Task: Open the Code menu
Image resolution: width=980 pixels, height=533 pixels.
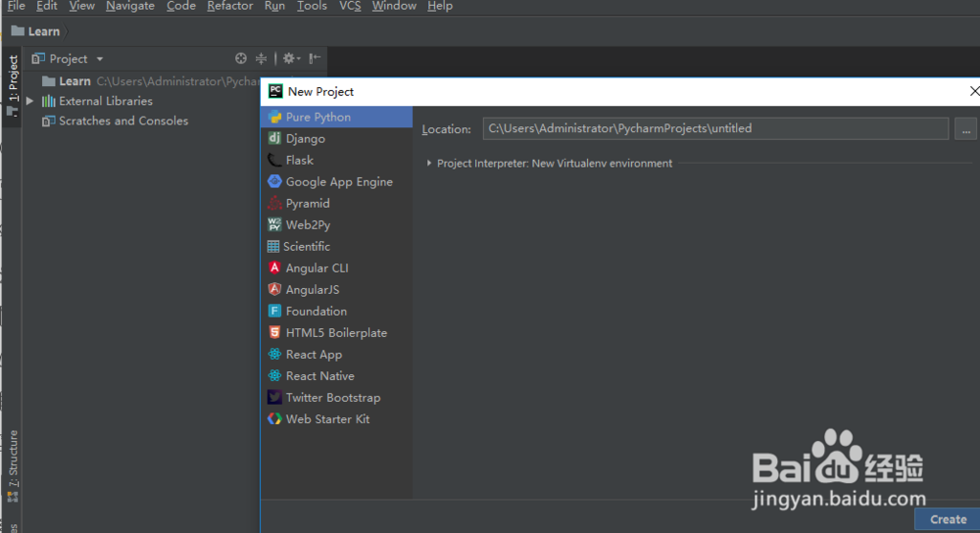Action: (181, 6)
